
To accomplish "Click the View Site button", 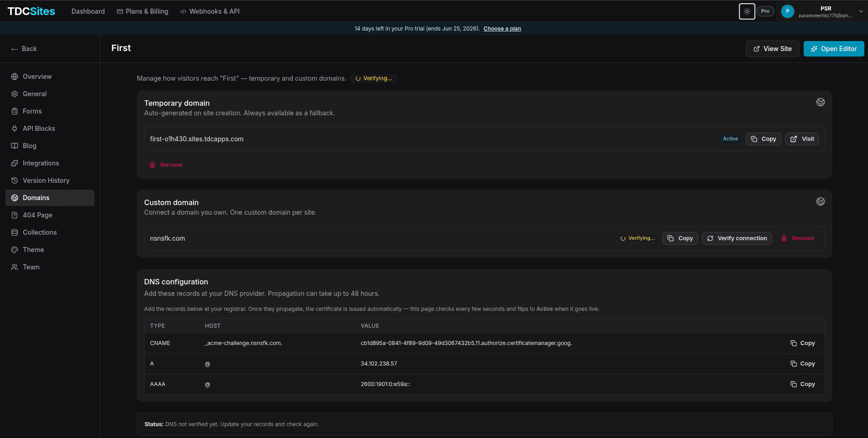I will coord(772,49).
